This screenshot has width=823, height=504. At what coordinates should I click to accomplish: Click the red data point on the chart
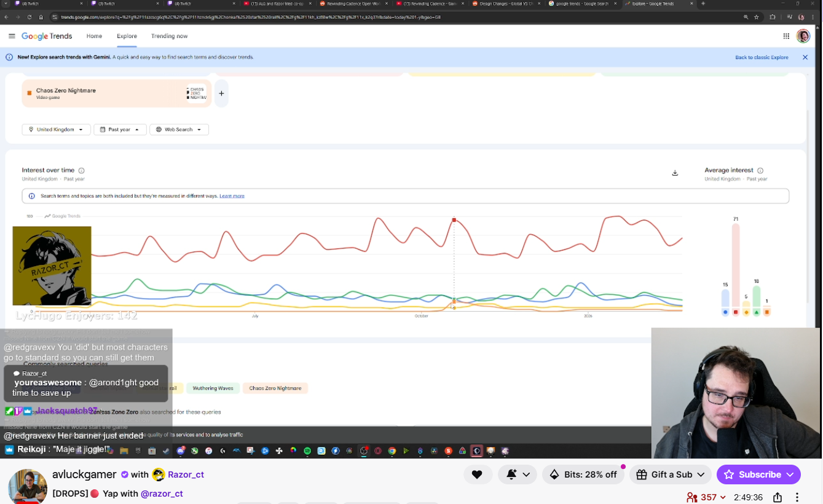[454, 219]
